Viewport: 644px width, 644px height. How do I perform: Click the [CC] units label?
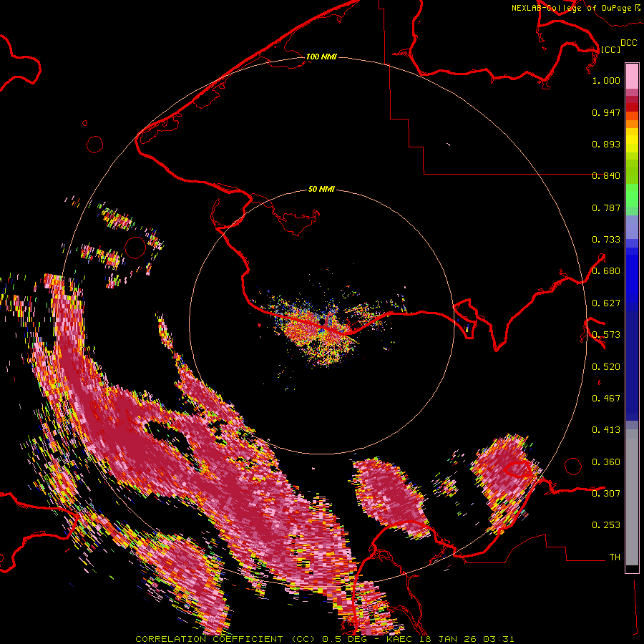click(610, 49)
